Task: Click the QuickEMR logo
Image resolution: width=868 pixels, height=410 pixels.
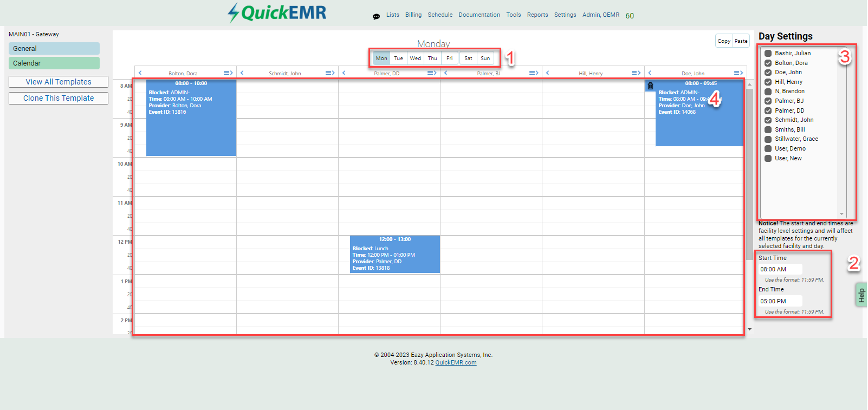Action: pyautogui.click(x=277, y=12)
